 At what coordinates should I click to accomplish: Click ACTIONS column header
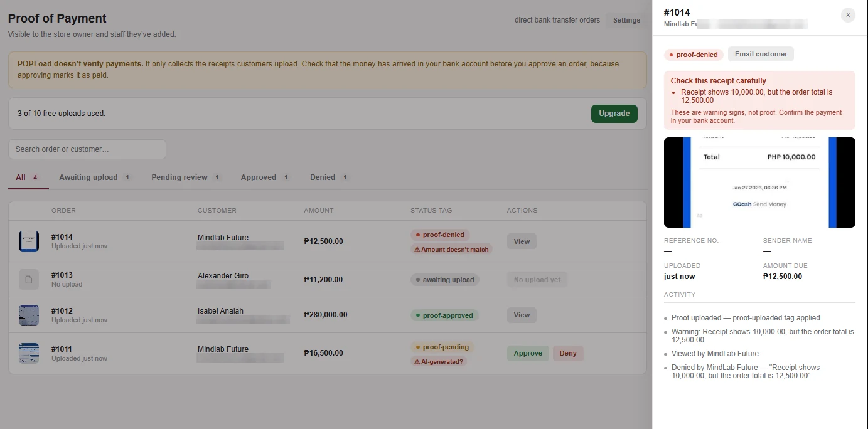[522, 211]
